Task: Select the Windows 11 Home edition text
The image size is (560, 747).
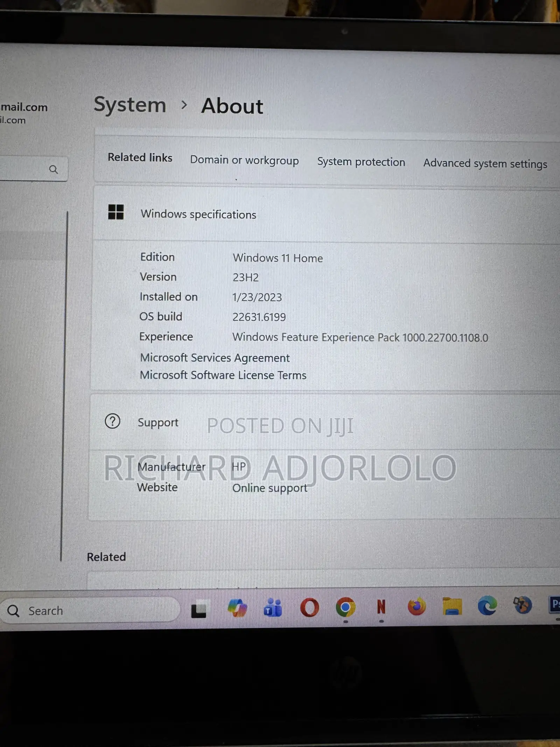Action: (x=278, y=258)
